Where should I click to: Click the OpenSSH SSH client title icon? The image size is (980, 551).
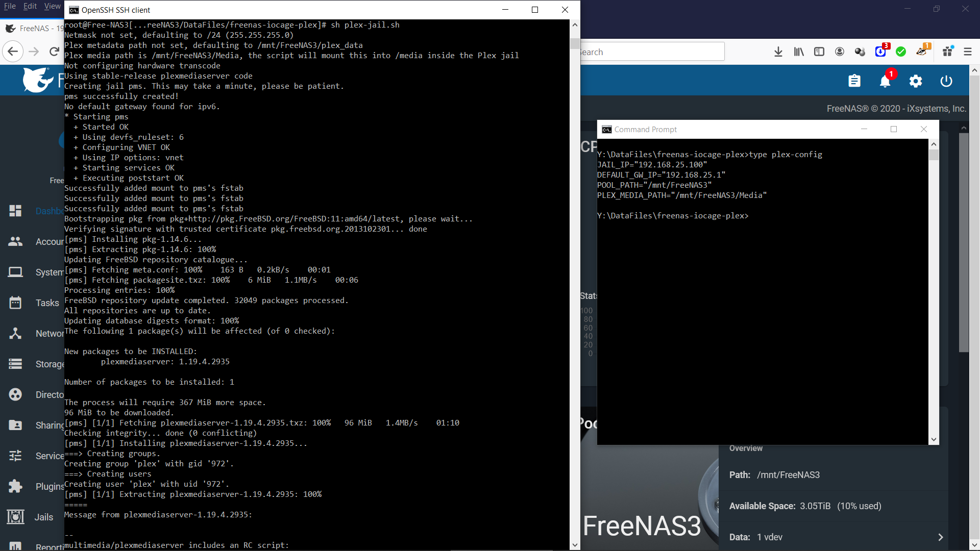[74, 10]
